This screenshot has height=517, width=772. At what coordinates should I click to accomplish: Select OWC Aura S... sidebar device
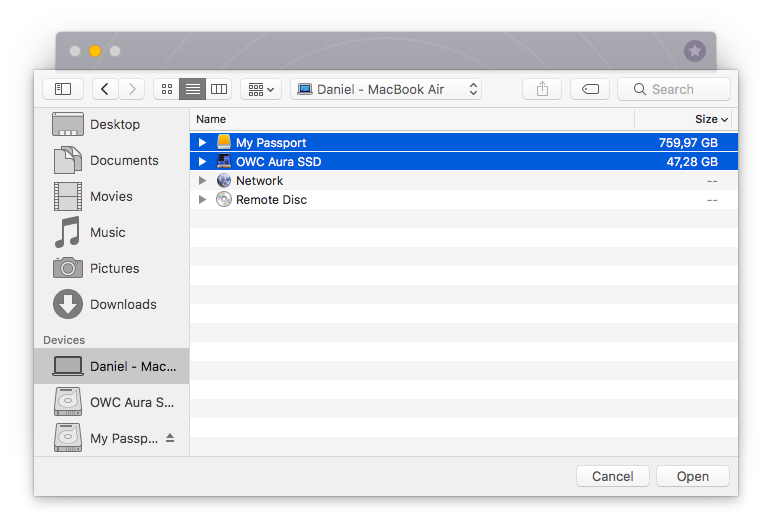[112, 402]
